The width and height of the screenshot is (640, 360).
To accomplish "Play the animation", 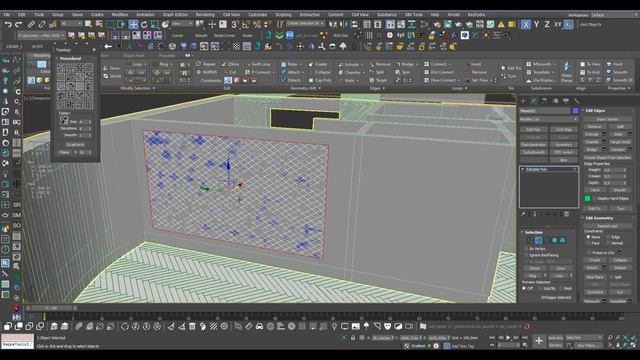I will click(x=508, y=338).
